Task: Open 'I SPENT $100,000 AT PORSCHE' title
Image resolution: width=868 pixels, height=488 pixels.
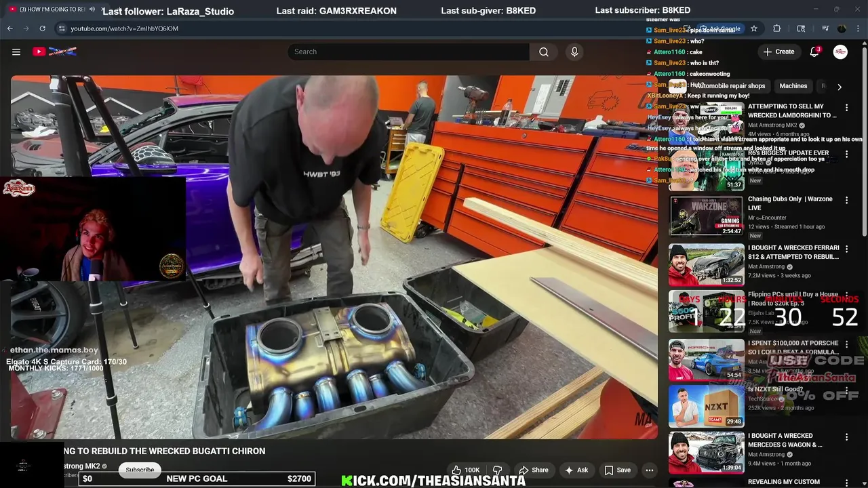Action: [793, 348]
